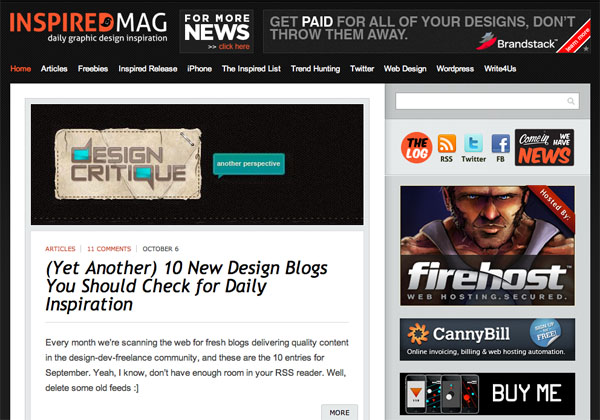Click the 'Hosted By' ribbon on Firehost ad
Image resolution: width=600 pixels, height=420 pixels.
click(555, 205)
